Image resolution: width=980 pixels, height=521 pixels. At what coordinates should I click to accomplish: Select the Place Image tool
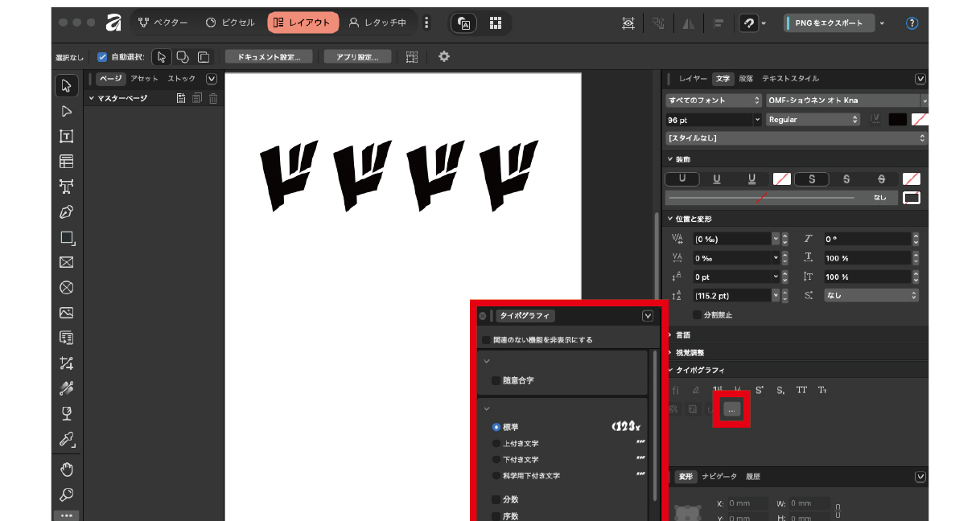pos(67,313)
